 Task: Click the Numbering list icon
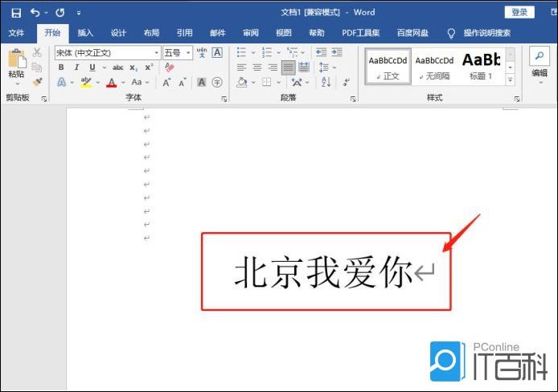(267, 52)
